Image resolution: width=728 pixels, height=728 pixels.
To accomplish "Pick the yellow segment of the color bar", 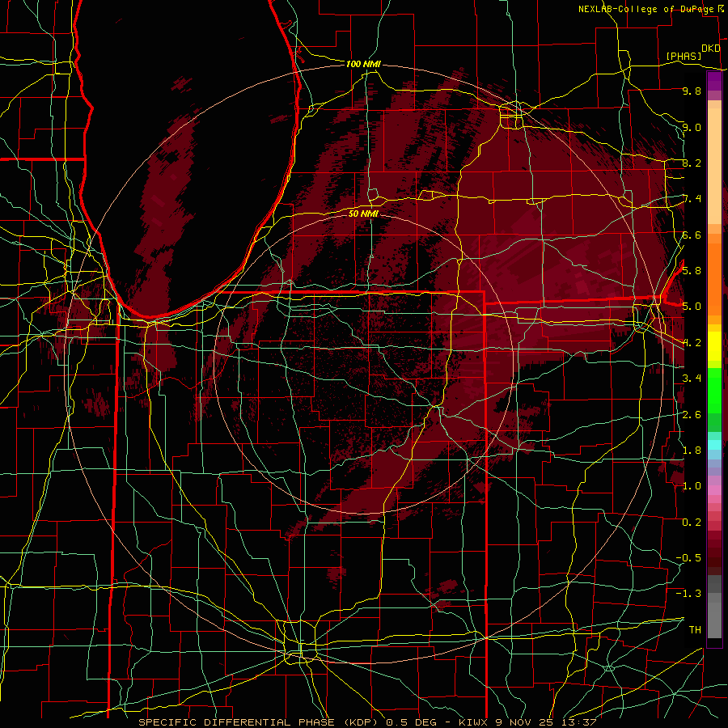I will click(714, 346).
